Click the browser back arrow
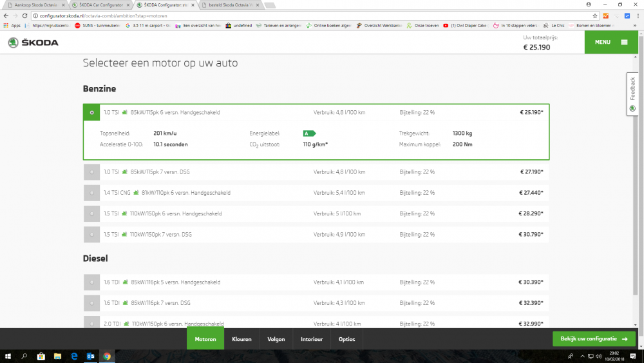644x363 pixels. [6, 15]
